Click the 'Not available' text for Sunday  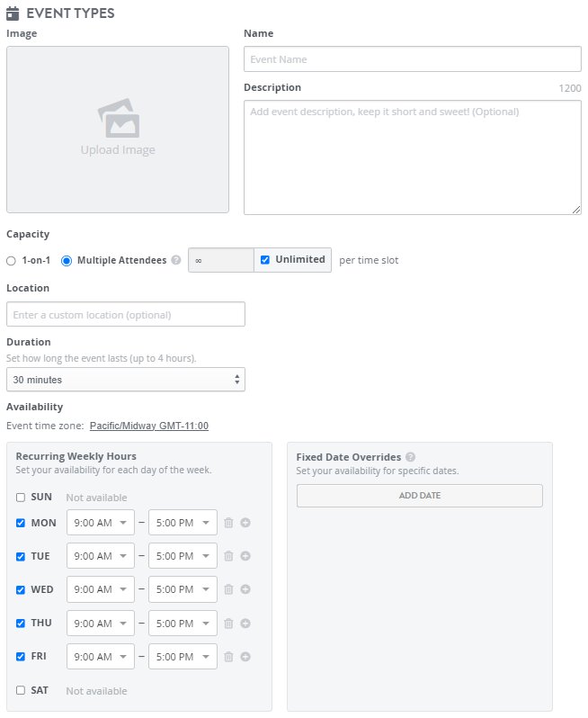96,498
